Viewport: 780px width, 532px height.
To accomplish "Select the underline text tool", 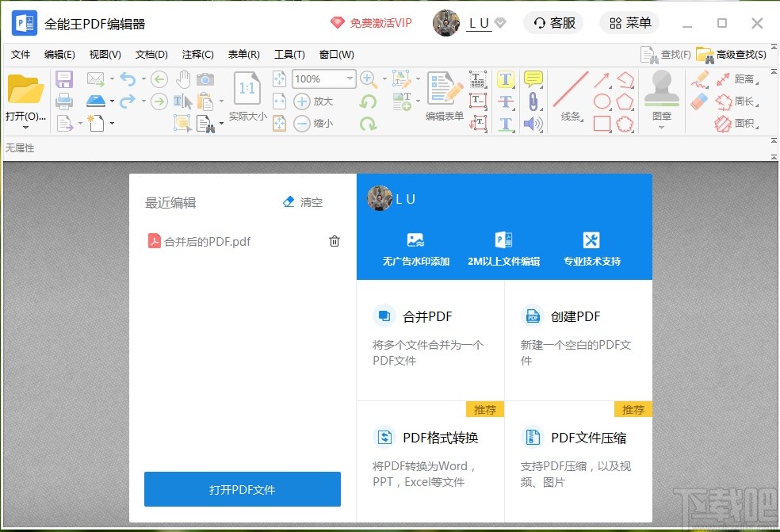I will pyautogui.click(x=506, y=124).
